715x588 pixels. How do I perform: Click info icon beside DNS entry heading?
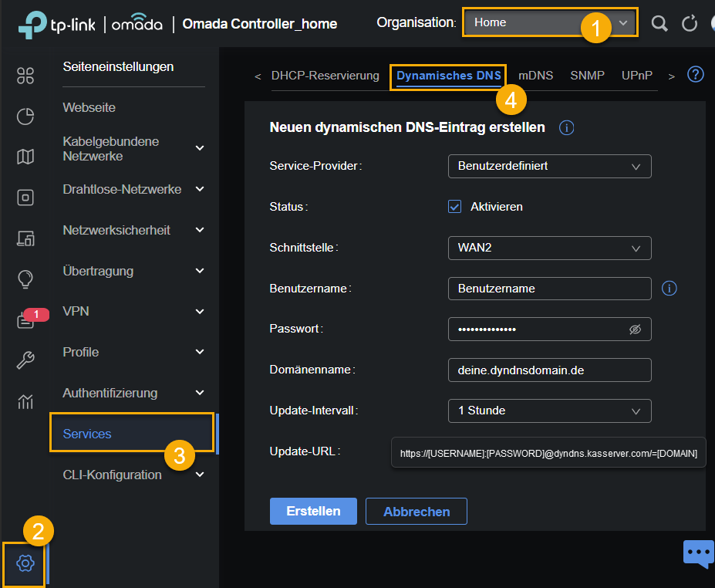(x=566, y=128)
